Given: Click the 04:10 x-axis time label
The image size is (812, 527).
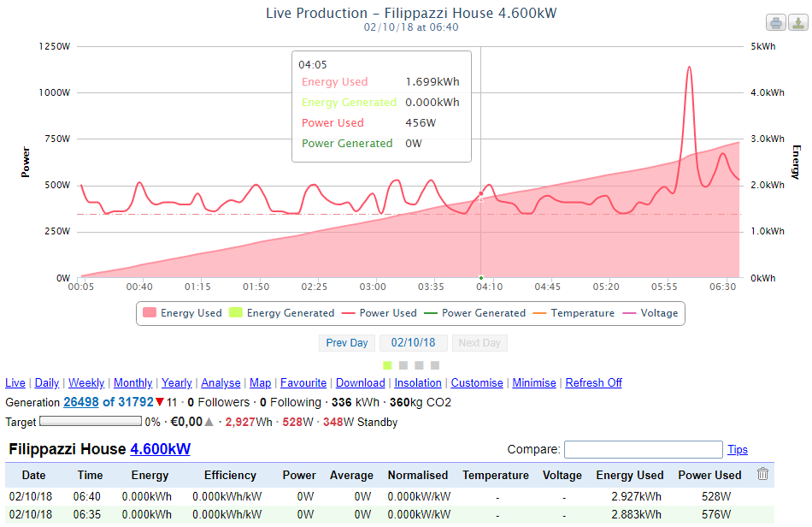Looking at the screenshot, I should (x=489, y=287).
